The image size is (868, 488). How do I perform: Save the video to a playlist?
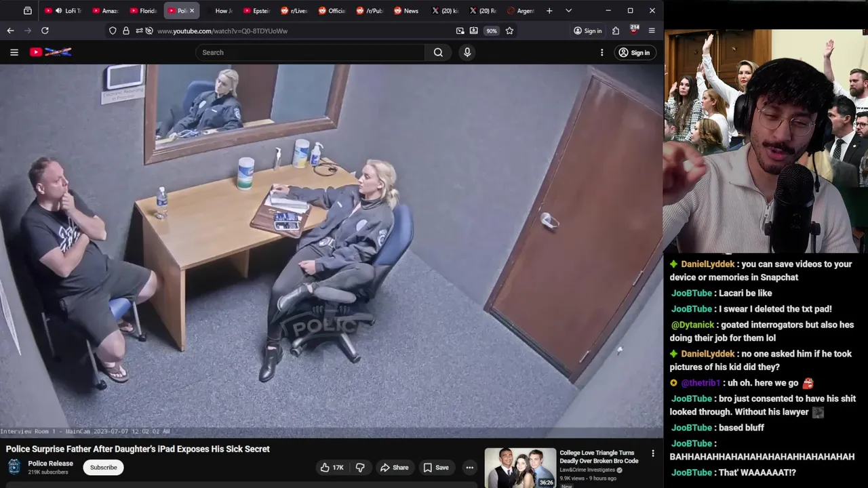point(436,467)
